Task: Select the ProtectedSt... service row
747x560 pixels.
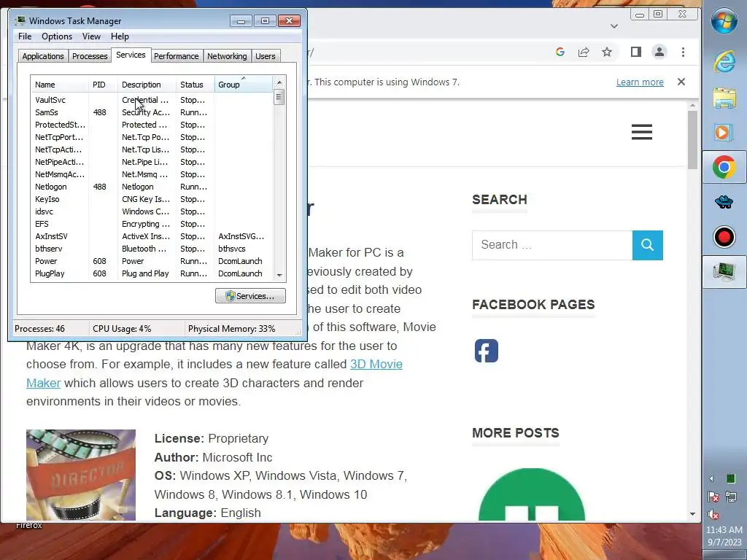Action: (152, 125)
